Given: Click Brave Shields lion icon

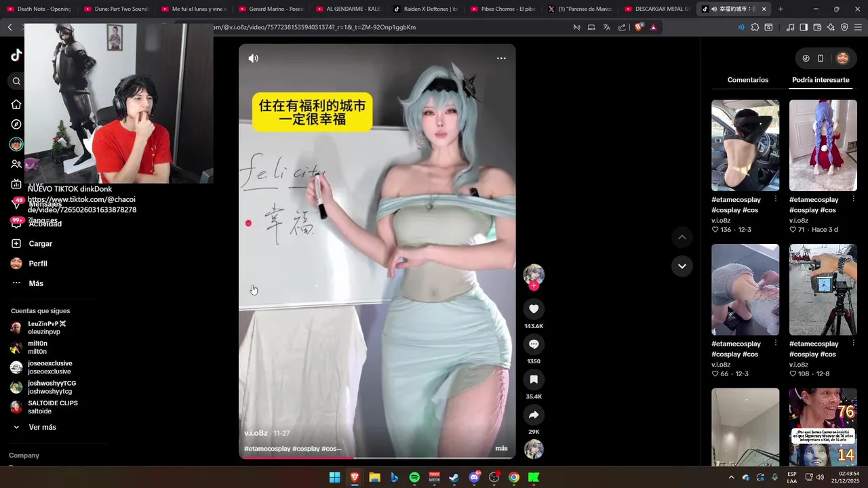Looking at the screenshot, I should (639, 27).
